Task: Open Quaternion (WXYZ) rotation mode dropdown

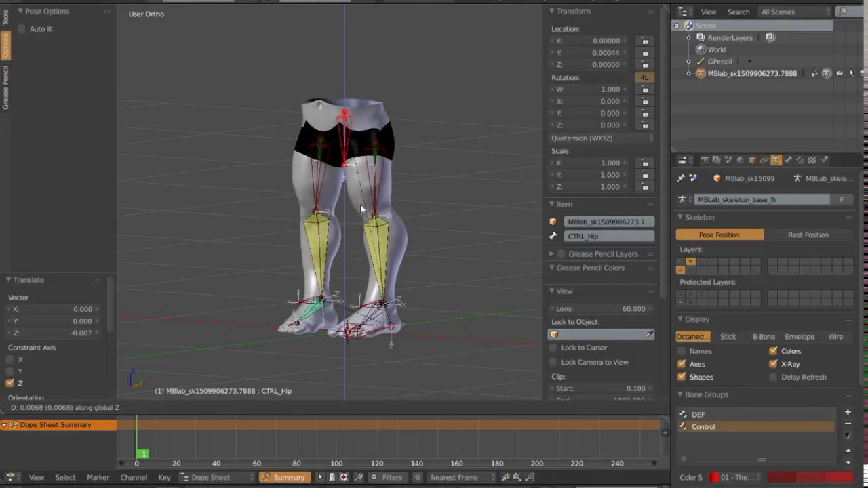Action: pos(602,138)
